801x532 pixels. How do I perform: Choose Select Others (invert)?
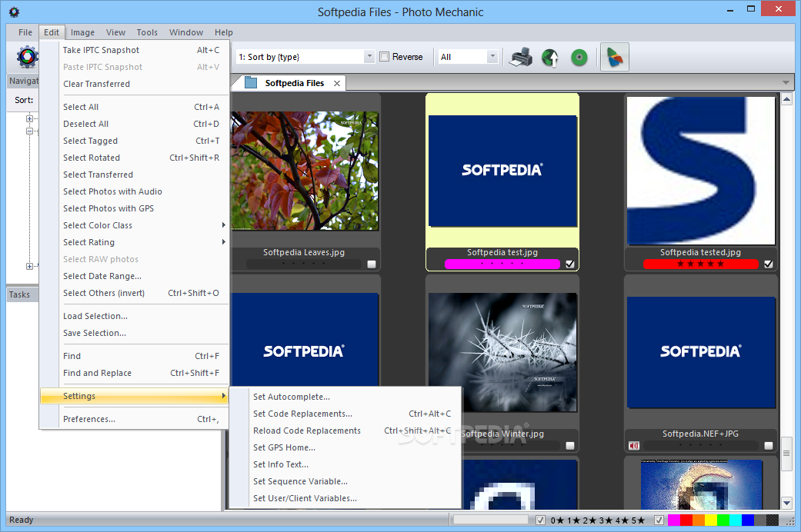point(134,293)
